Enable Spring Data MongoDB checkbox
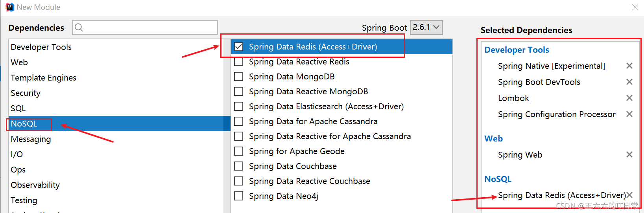The height and width of the screenshot is (213, 644). [238, 77]
